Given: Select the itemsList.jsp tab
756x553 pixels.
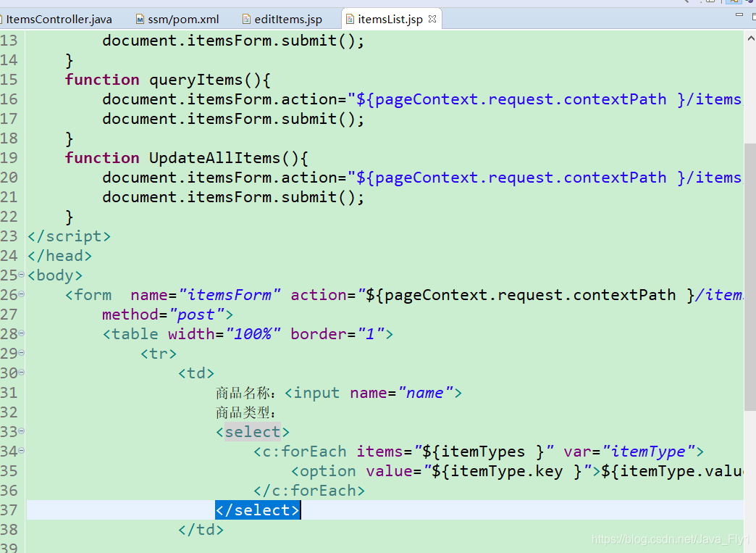Looking at the screenshot, I should click(390, 20).
